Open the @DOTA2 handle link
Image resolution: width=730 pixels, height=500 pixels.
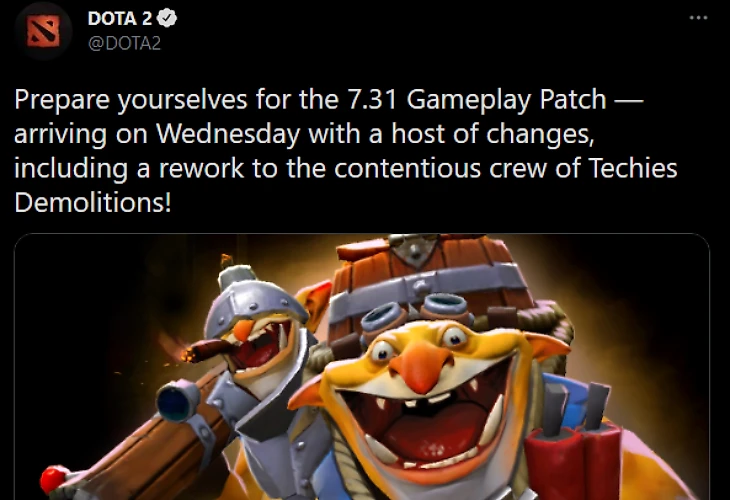point(124,43)
